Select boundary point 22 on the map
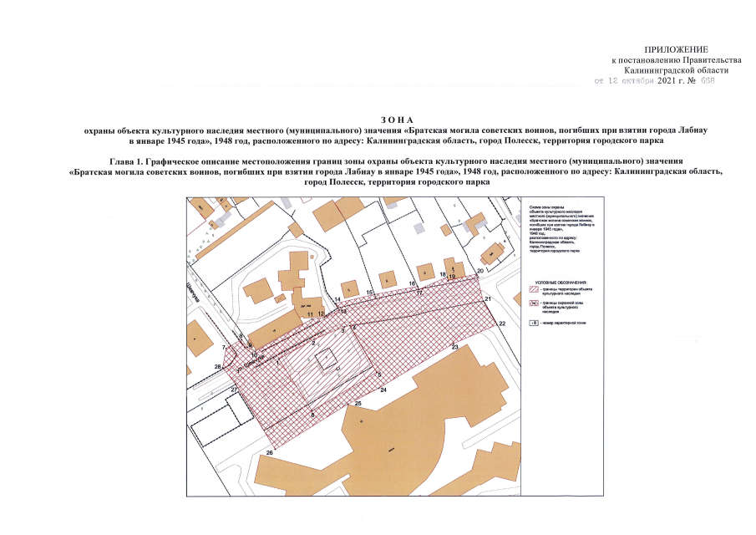The height and width of the screenshot is (535, 756). (x=502, y=323)
